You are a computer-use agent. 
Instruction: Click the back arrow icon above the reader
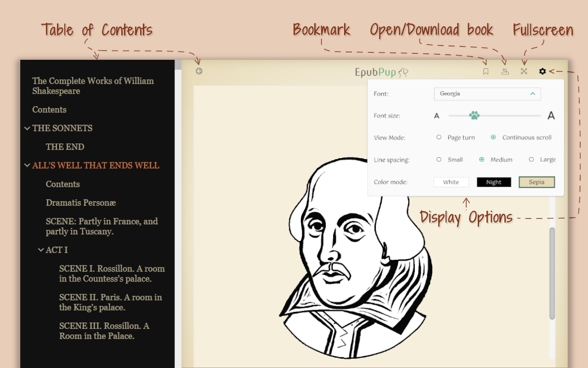point(199,71)
